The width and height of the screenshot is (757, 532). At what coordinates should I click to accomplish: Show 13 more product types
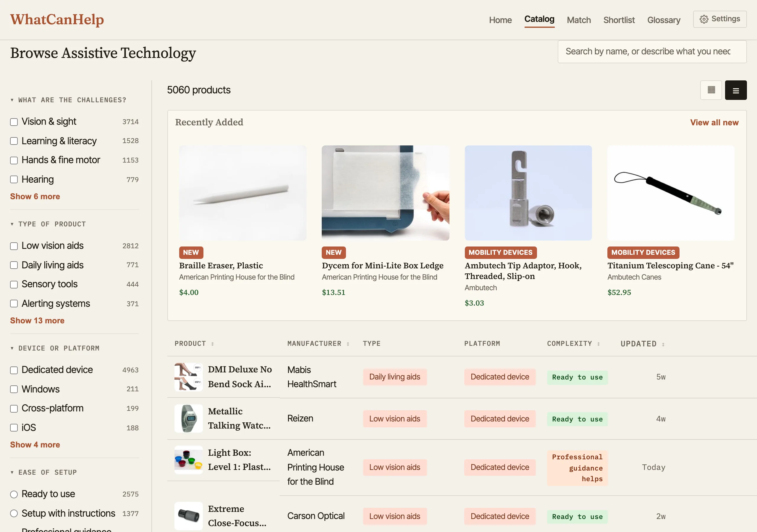(x=37, y=321)
